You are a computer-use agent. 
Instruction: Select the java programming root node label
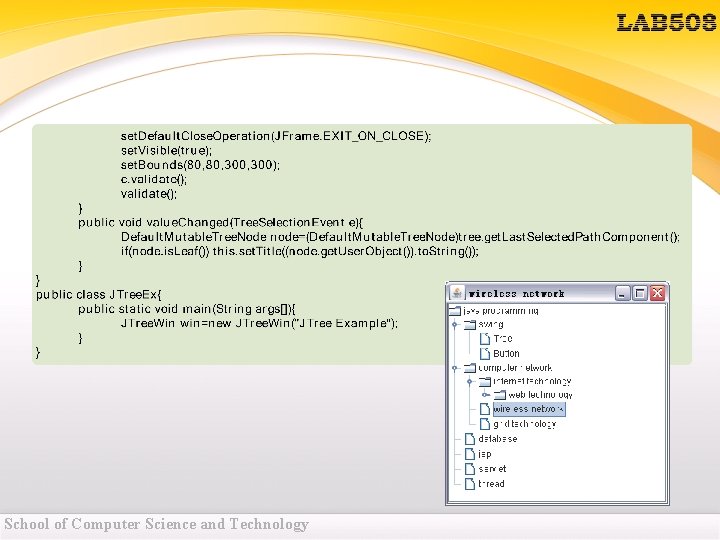[501, 311]
